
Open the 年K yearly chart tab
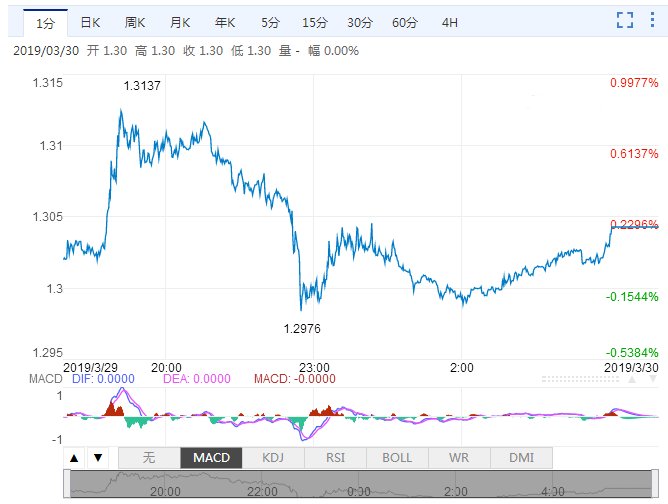point(226,22)
